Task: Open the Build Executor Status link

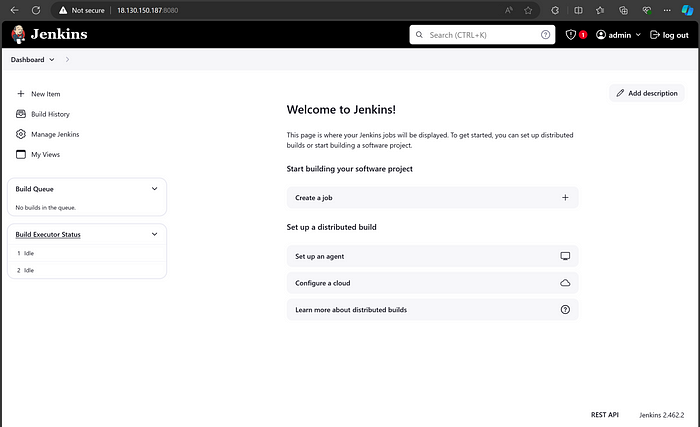Action: (48, 234)
